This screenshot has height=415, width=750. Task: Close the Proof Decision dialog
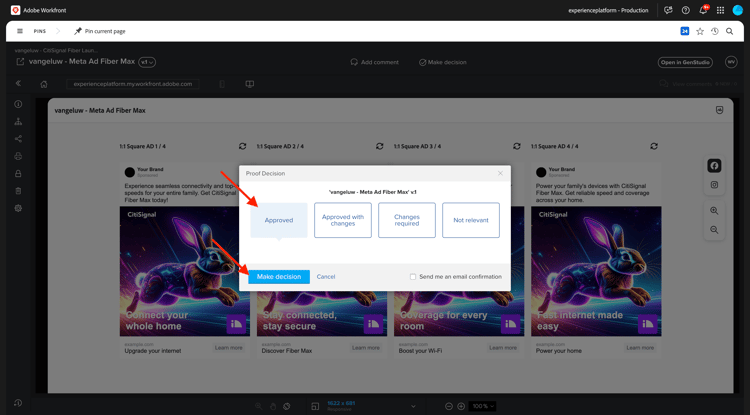(500, 173)
